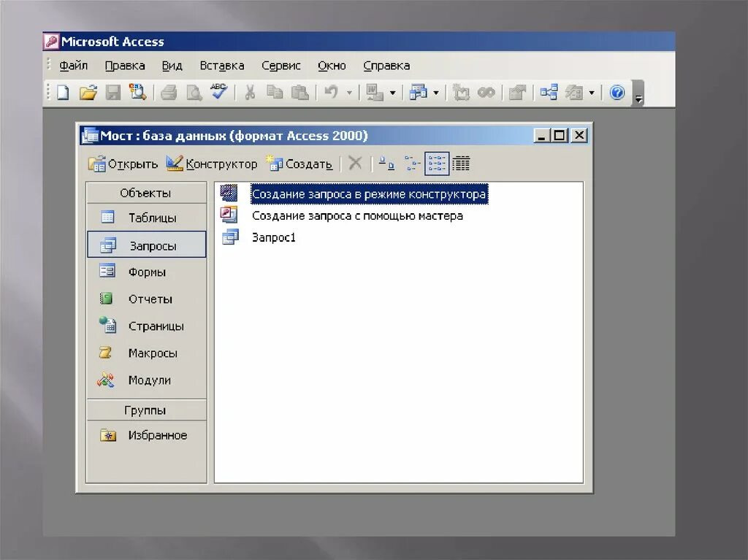Click the Объекты group header
This screenshot has height=560, width=748.
[x=146, y=193]
